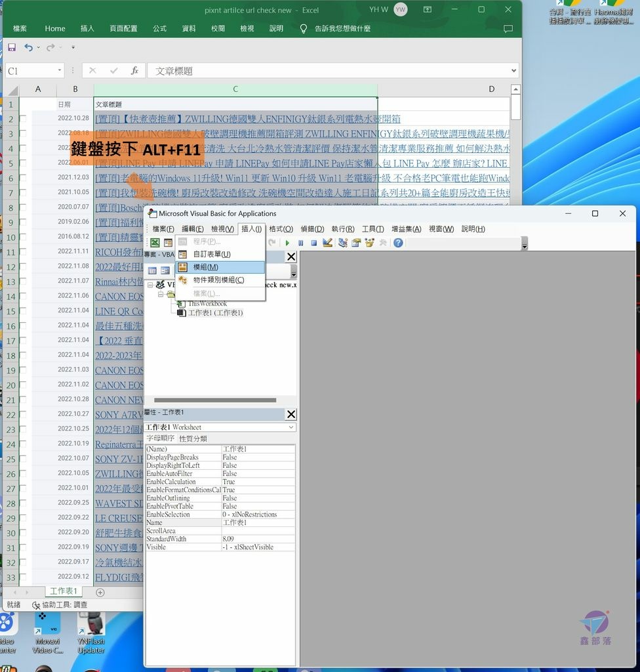
Task: Select all cells via corner triangle
Action: point(13,90)
